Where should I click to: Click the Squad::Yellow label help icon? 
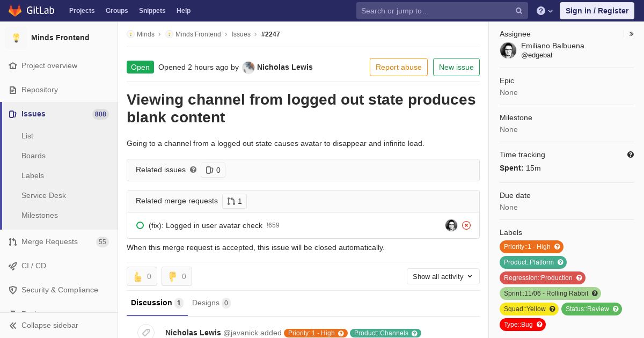point(552,309)
